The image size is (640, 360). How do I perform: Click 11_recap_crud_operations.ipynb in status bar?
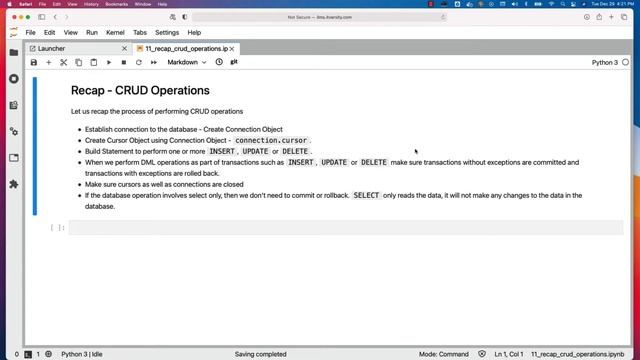[x=578, y=354]
